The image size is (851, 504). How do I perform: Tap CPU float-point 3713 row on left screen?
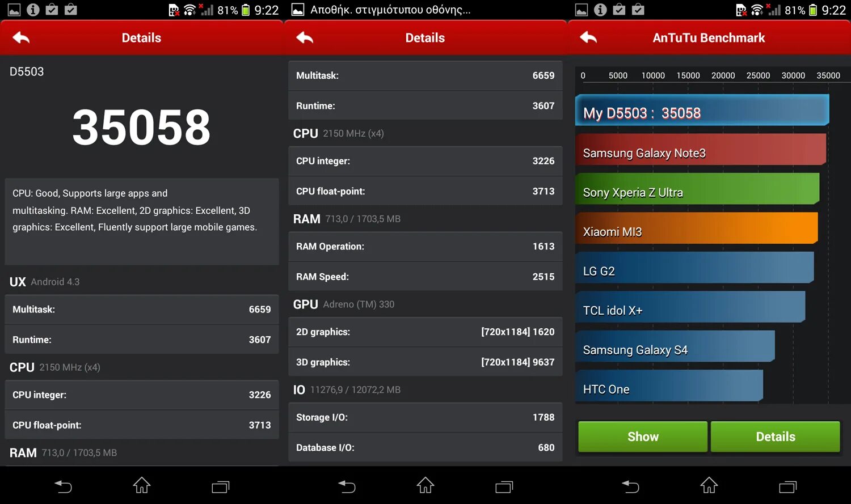142,425
